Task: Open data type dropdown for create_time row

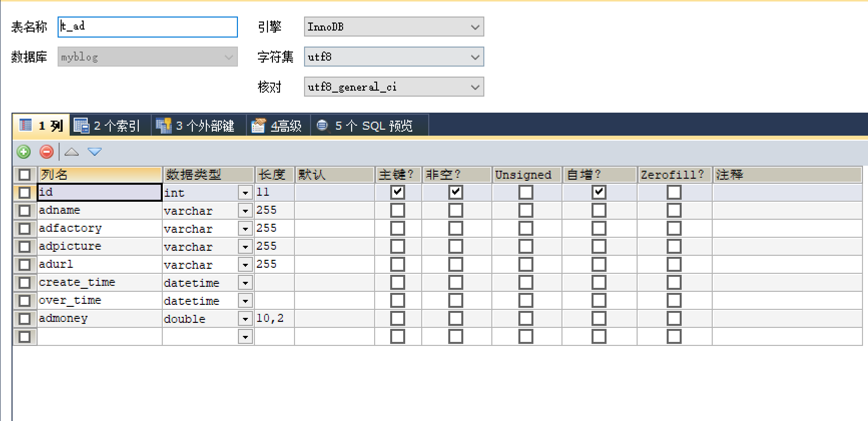Action: pos(245,283)
